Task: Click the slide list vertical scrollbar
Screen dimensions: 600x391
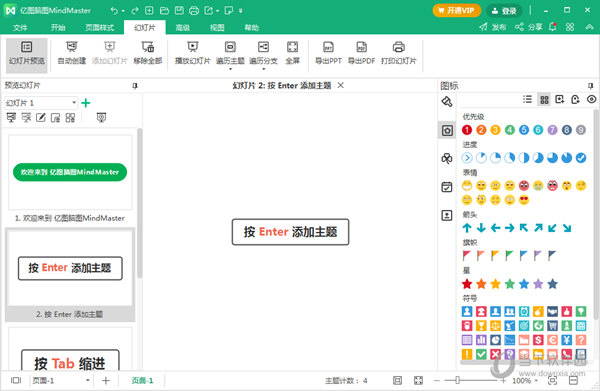Action: [x=140, y=203]
